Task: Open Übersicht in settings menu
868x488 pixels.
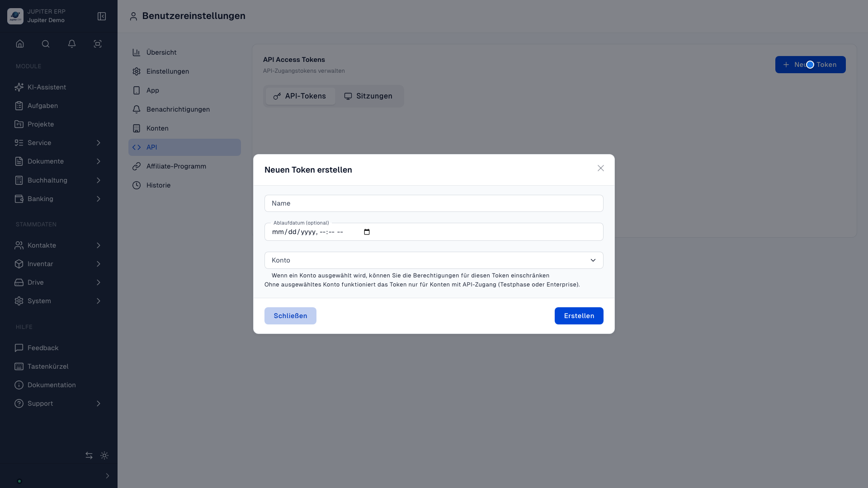Action: (x=184, y=52)
